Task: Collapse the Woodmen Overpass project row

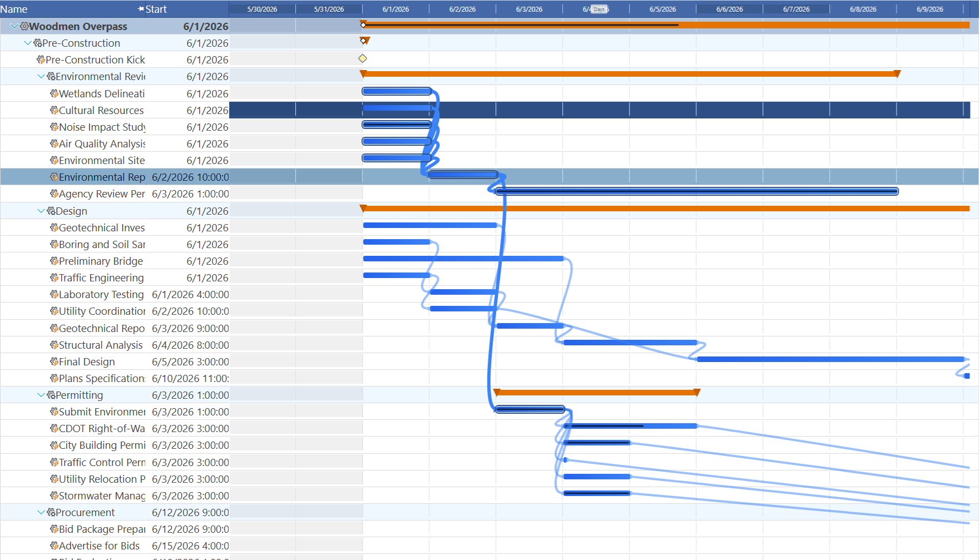Action: coord(14,26)
